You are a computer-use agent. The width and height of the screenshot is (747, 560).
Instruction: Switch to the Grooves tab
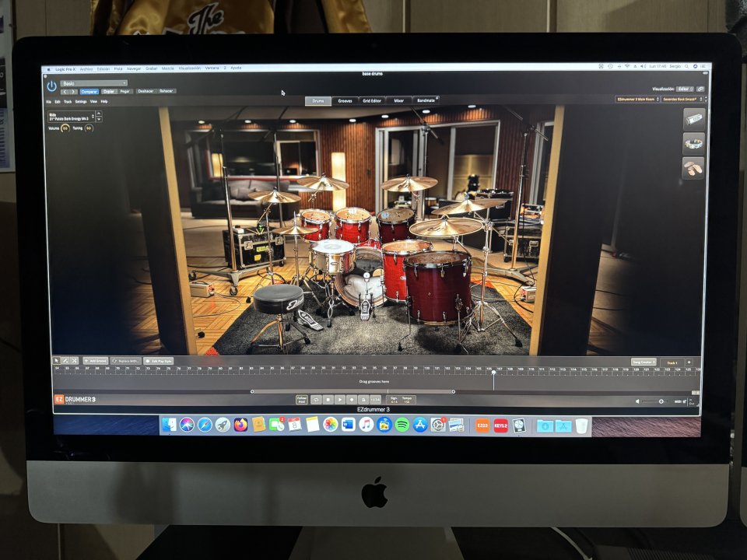click(344, 100)
